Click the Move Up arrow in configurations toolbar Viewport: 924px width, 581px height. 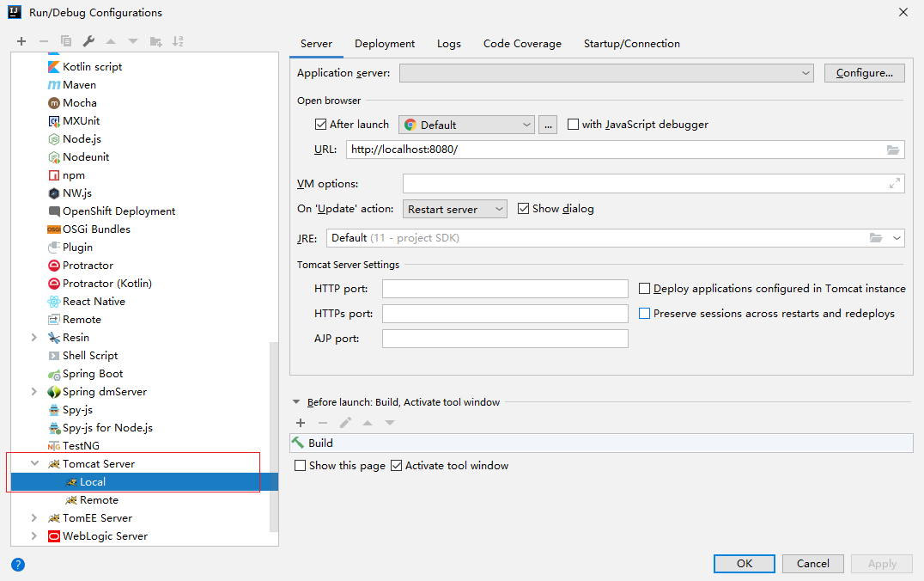[111, 41]
